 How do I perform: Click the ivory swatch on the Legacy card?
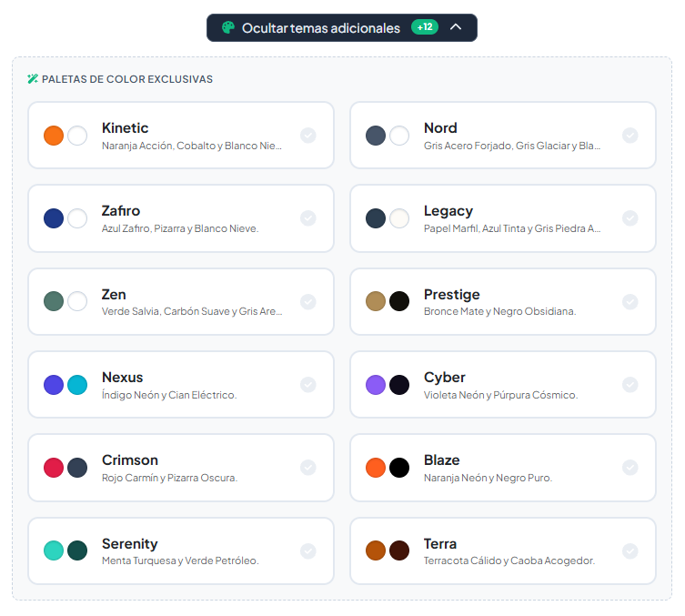[399, 218]
